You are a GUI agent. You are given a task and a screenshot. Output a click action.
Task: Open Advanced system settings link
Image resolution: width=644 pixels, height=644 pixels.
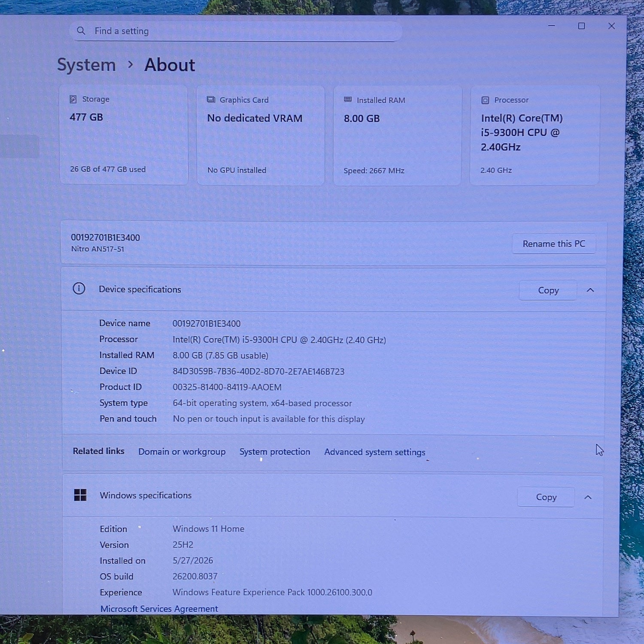pos(375,452)
